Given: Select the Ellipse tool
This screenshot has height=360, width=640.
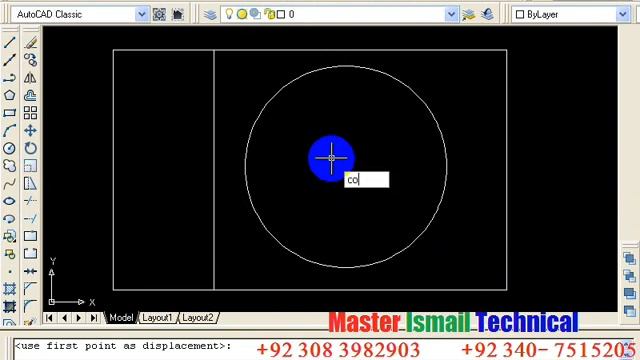Looking at the screenshot, I should click(x=10, y=201).
